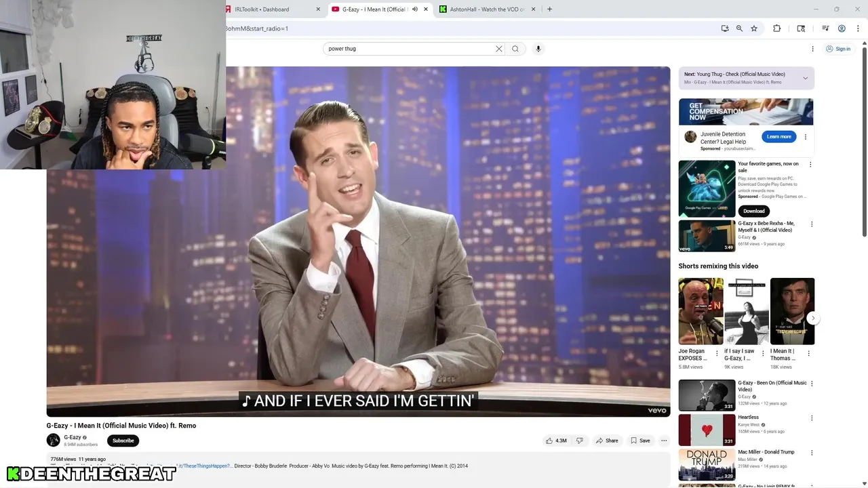Open the Me, Myself & I thumbnail

tap(707, 235)
